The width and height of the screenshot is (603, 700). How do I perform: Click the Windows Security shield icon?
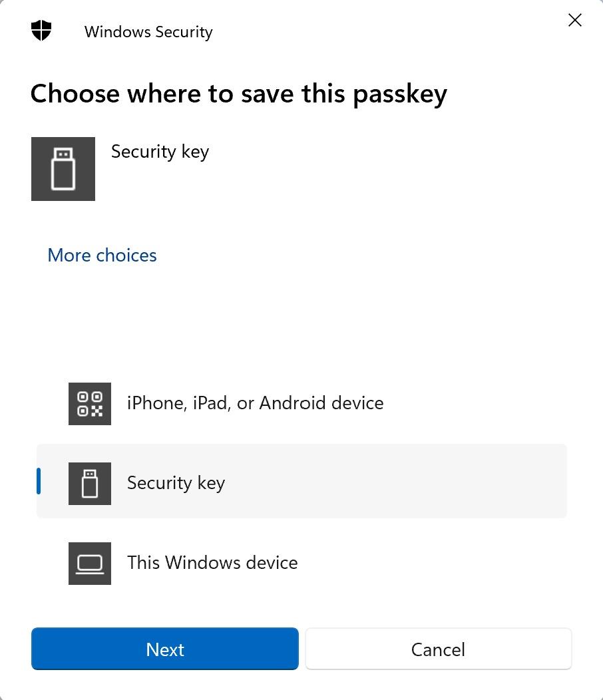click(x=41, y=31)
